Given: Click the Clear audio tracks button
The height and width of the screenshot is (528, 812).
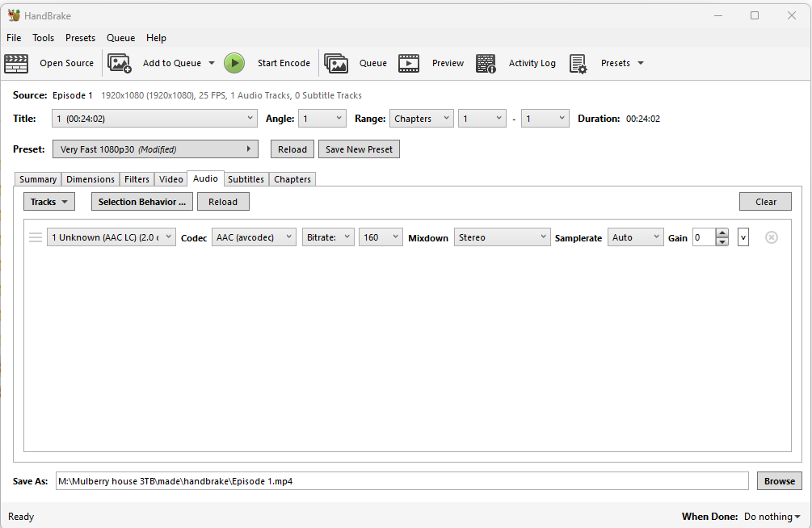Looking at the screenshot, I should click(765, 202).
